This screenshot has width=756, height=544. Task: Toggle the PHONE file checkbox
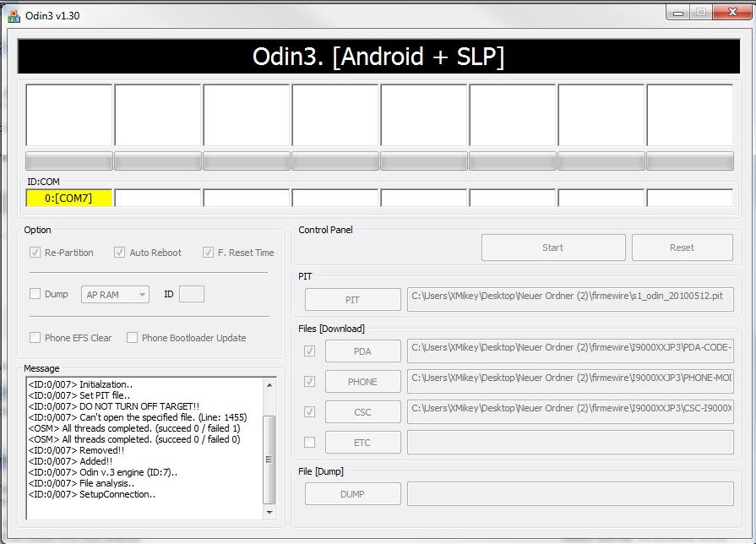(x=309, y=382)
